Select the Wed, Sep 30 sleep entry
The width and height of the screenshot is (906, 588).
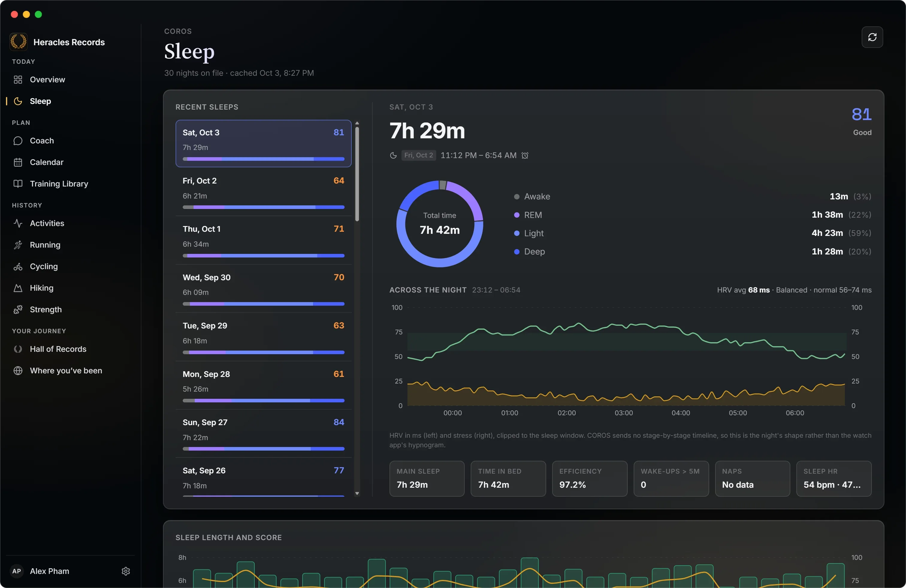pos(263,289)
